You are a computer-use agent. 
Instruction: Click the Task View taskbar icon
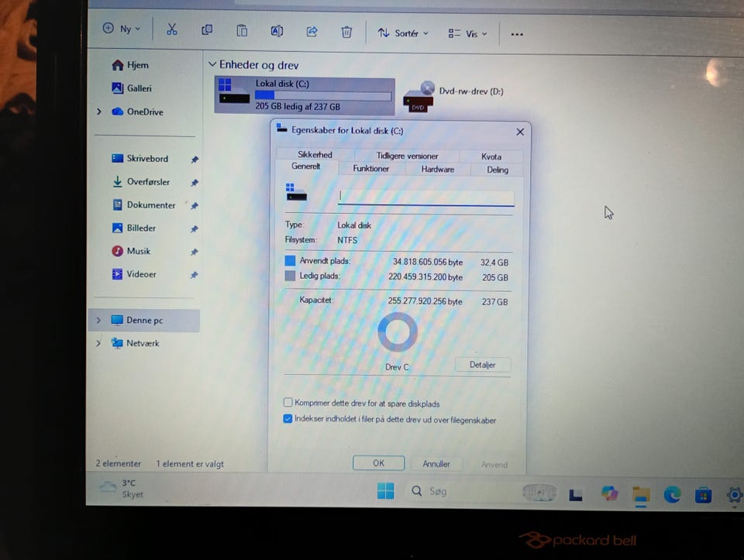[x=576, y=495]
